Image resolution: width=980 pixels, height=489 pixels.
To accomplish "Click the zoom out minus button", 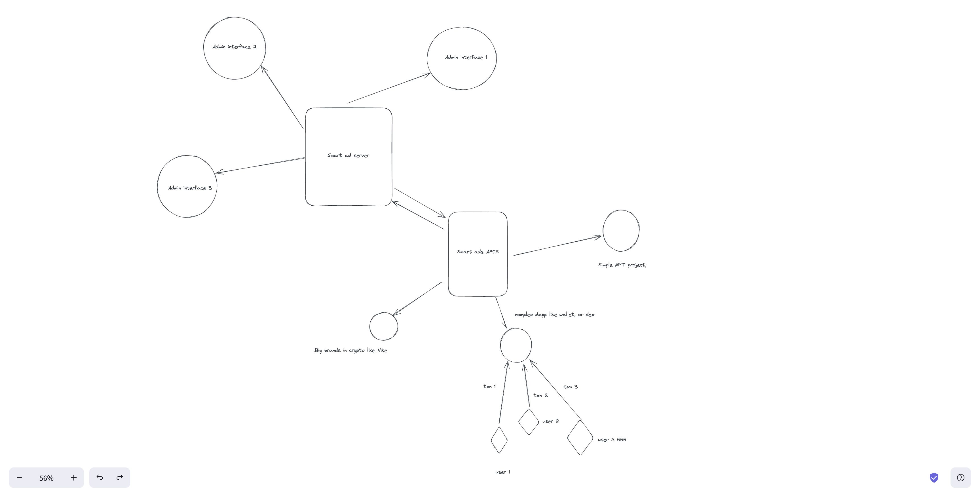I will point(19,477).
